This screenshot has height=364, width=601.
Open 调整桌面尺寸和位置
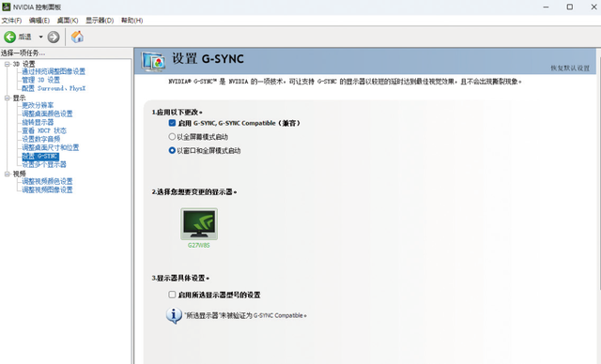[50, 147]
